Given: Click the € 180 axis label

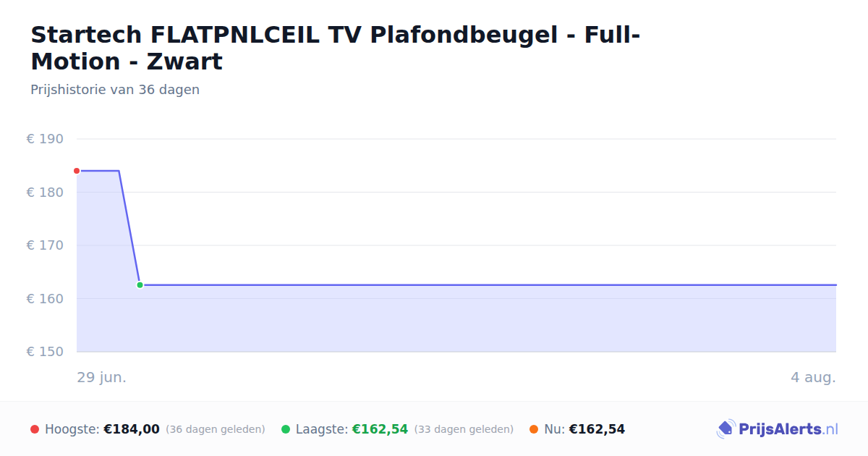Looking at the screenshot, I should (45, 193).
